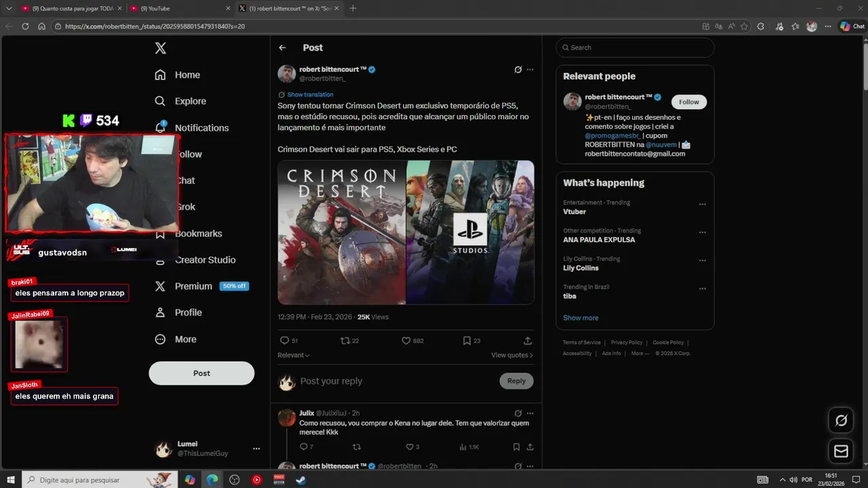Bookmark the Julix reply
868x488 pixels.
point(516,447)
